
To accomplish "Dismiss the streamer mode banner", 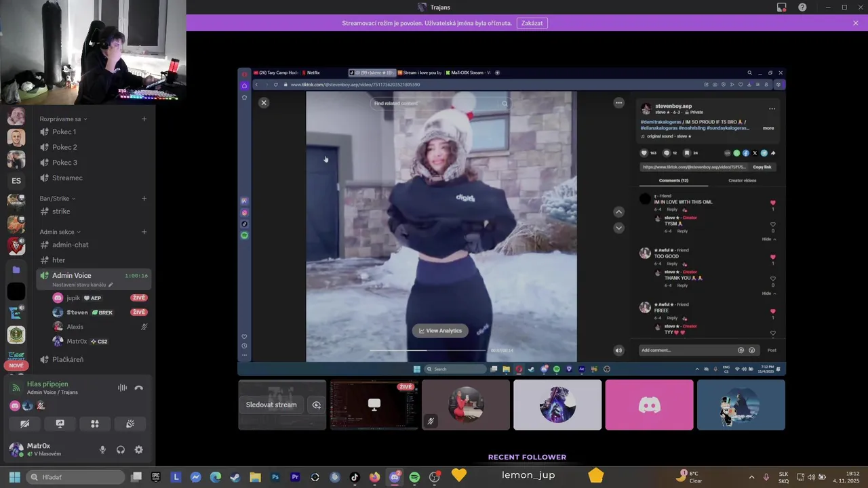I will pos(856,23).
